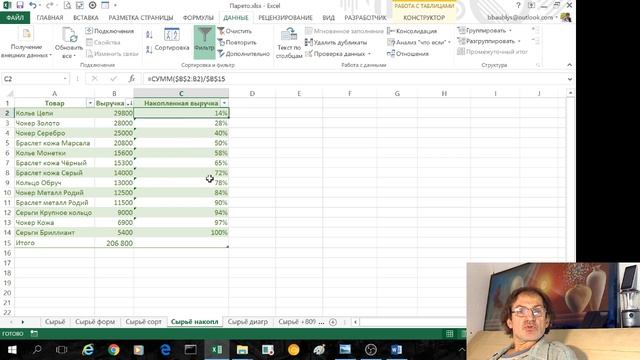Open Анализ "что если" dropdown
640x360 pixels.
coord(449,42)
